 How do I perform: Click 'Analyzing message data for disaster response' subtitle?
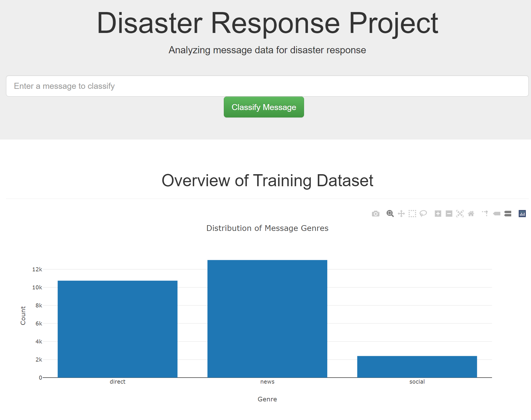[267, 50]
